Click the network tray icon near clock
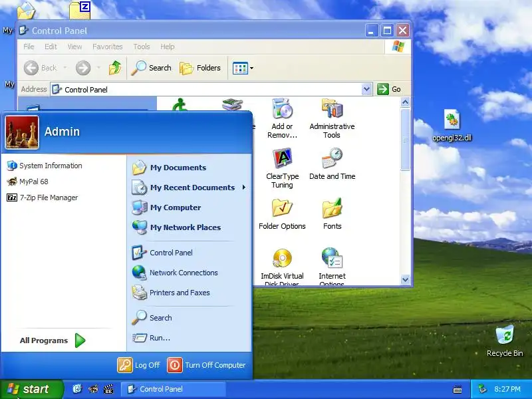Viewport: 532px width, 399px height. [482, 389]
